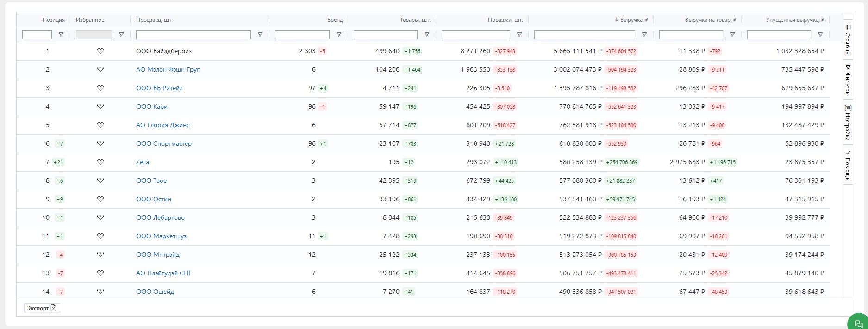Open seller АО Глория Джинс link
Viewport: 868px width, 329px height.
click(163, 125)
